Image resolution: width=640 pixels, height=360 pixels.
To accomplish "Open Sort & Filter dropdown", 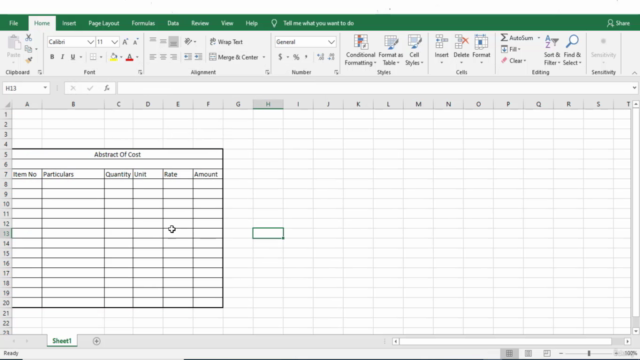I will pyautogui.click(x=552, y=50).
